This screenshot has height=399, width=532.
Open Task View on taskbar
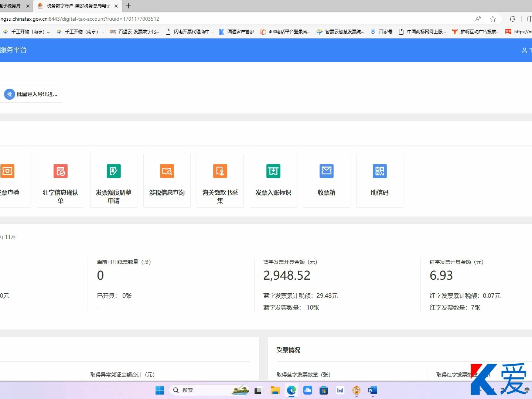tap(258, 390)
